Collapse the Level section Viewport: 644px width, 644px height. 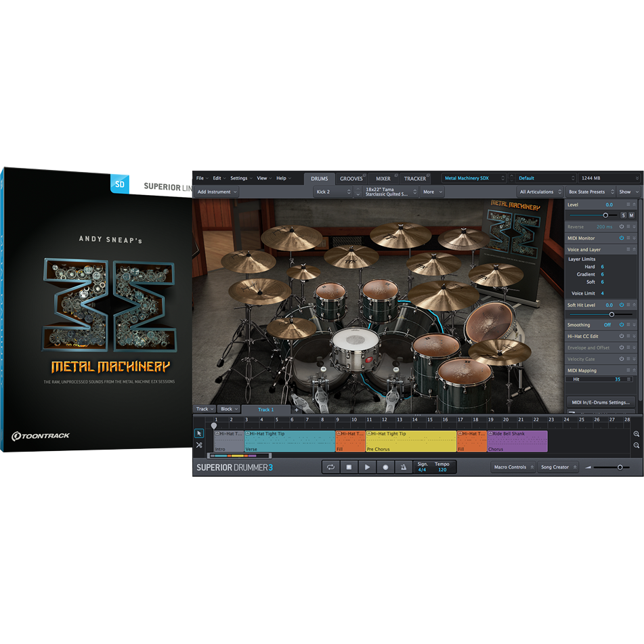[634, 205]
